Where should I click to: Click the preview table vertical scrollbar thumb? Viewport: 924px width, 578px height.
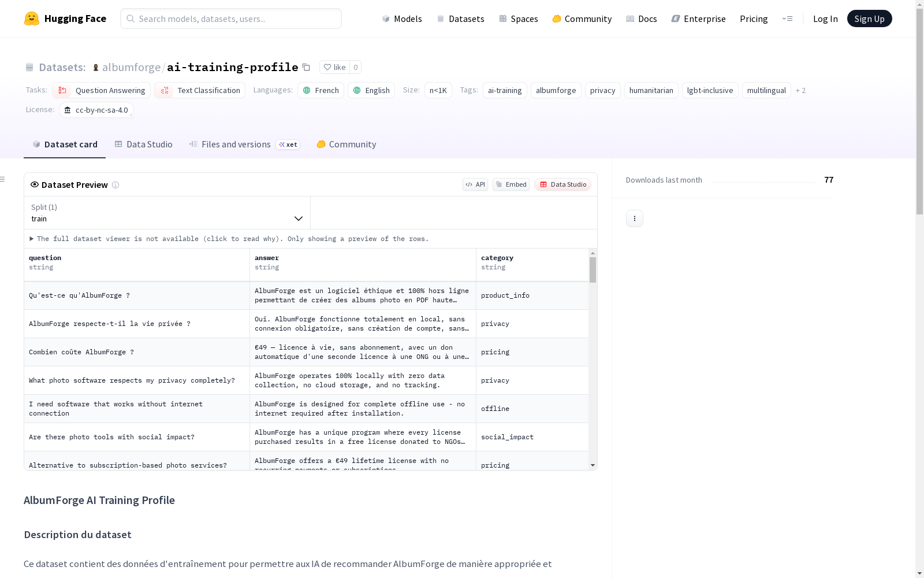[x=593, y=270]
